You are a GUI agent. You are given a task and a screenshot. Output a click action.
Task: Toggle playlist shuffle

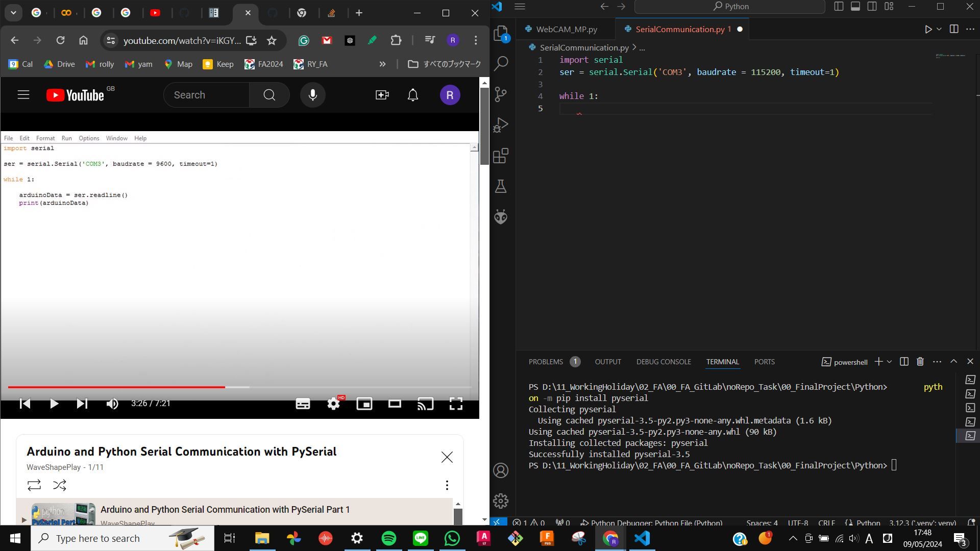60,485
